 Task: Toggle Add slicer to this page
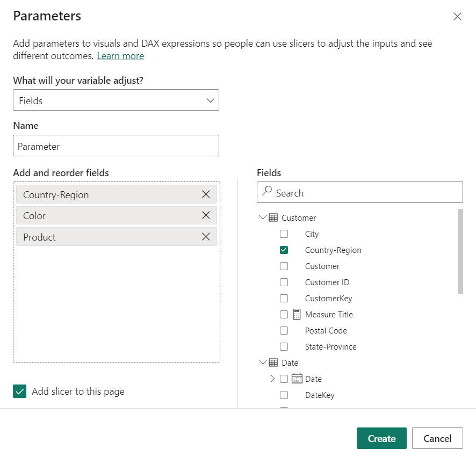point(20,391)
